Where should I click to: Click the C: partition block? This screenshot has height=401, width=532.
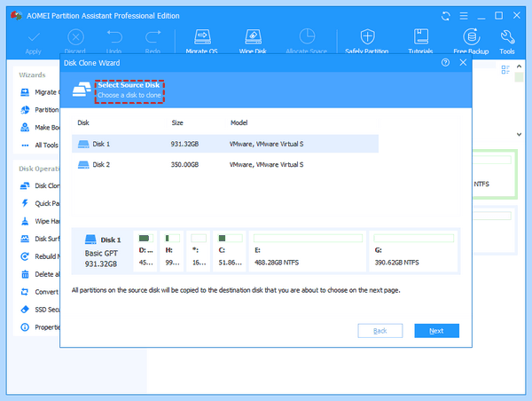point(230,251)
